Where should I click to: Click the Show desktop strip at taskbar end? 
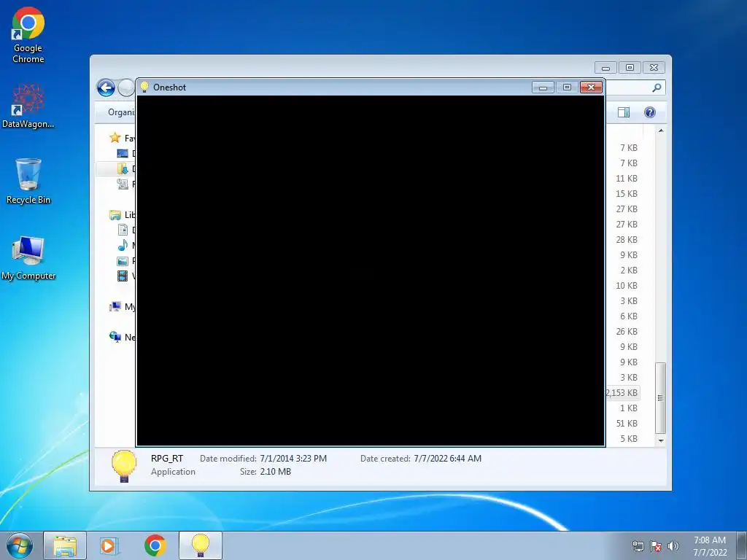tap(742, 545)
